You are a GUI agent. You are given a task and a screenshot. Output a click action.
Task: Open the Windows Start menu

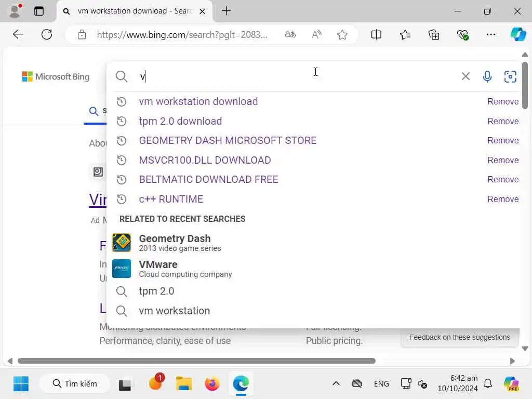coord(21,384)
